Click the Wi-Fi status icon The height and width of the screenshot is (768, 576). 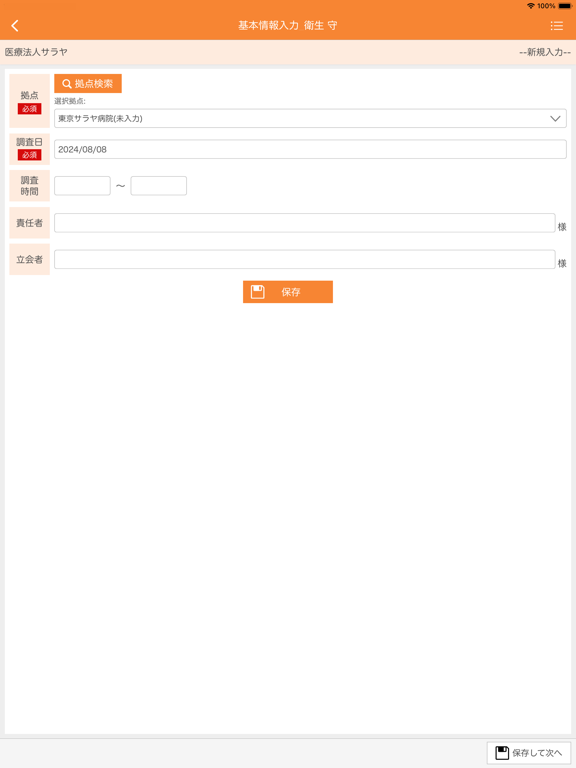coord(531,6)
